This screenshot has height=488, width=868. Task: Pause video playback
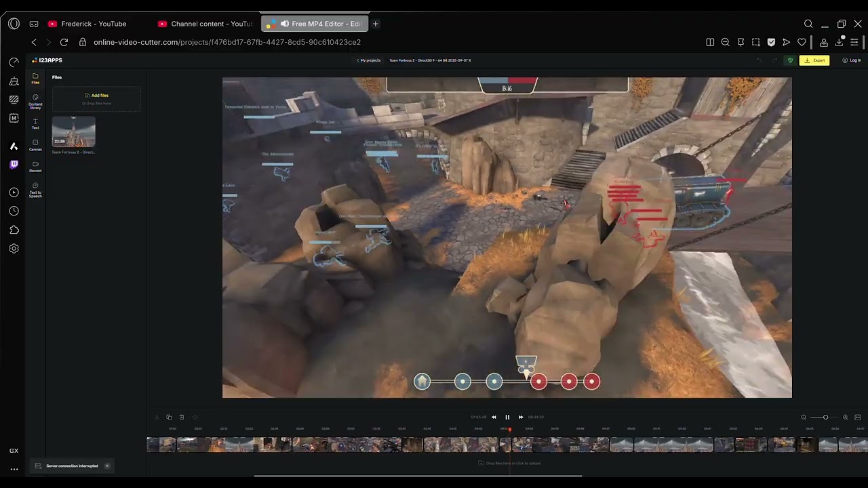click(507, 418)
